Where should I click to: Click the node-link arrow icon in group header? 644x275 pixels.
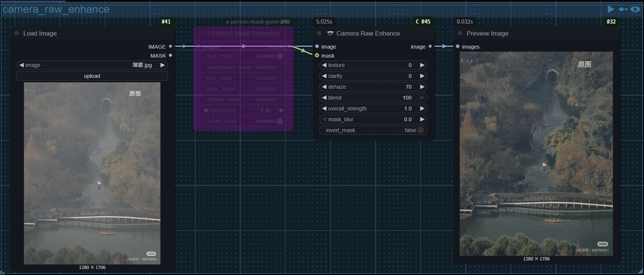623,9
